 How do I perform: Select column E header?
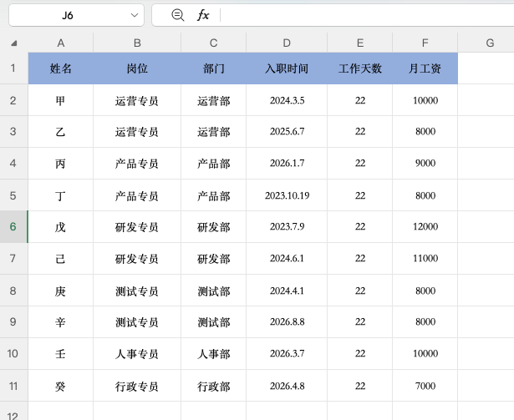(x=360, y=43)
